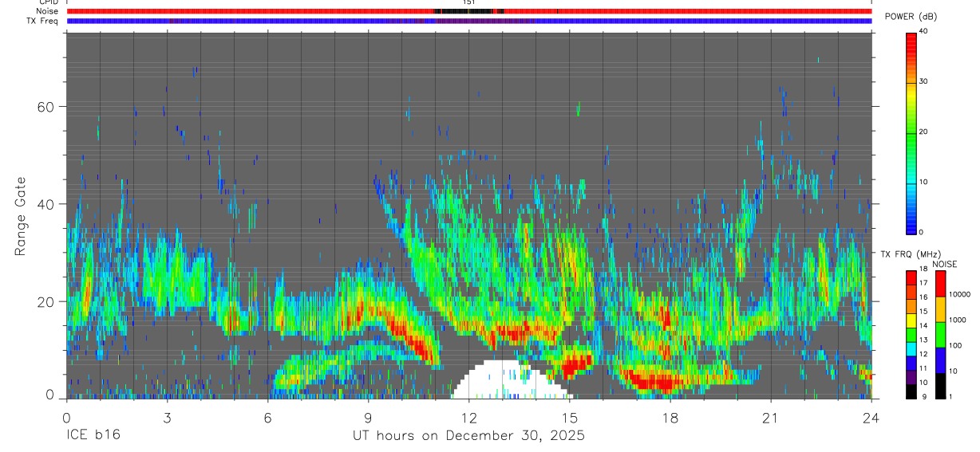
Task: Click the 'Noise' row label at top left
Action: [48, 12]
